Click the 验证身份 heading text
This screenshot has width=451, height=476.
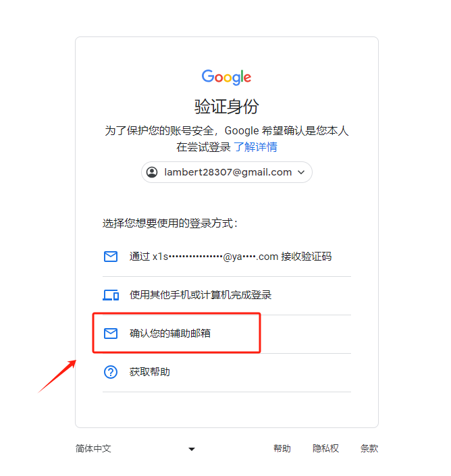click(x=226, y=107)
